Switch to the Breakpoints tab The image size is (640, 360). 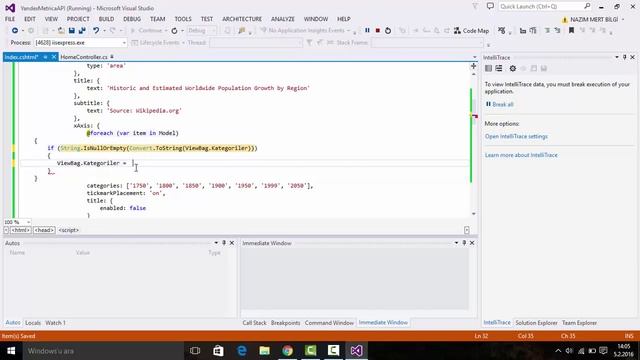(285, 323)
